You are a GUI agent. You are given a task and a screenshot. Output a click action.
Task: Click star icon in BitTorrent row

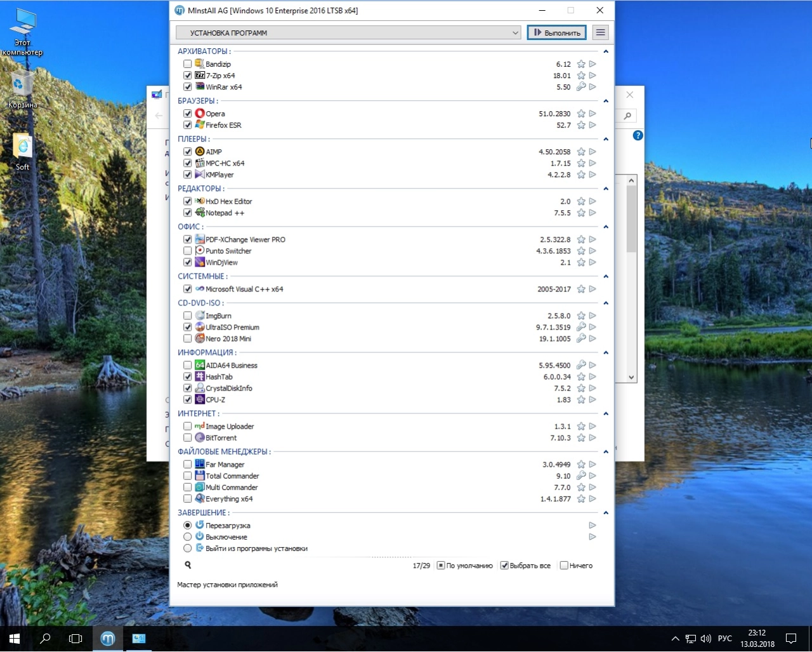[581, 437]
